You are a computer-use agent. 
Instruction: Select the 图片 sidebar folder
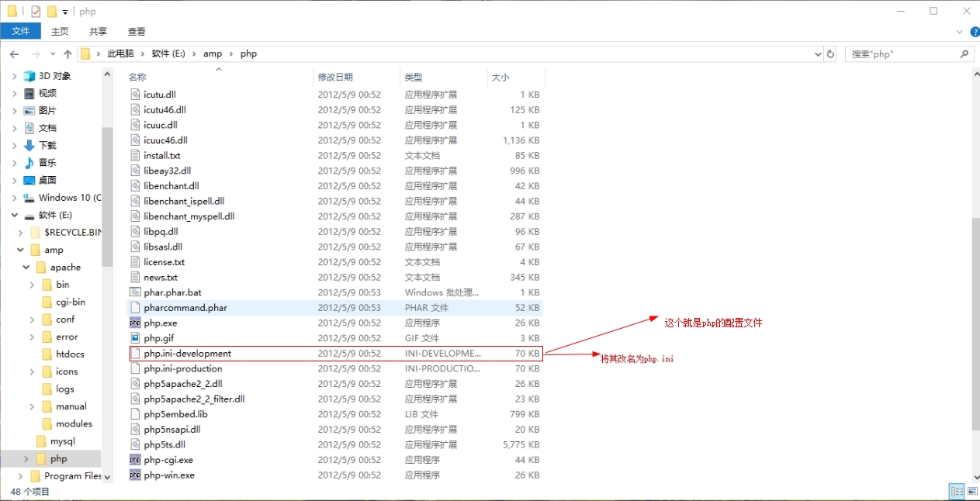tap(47, 110)
